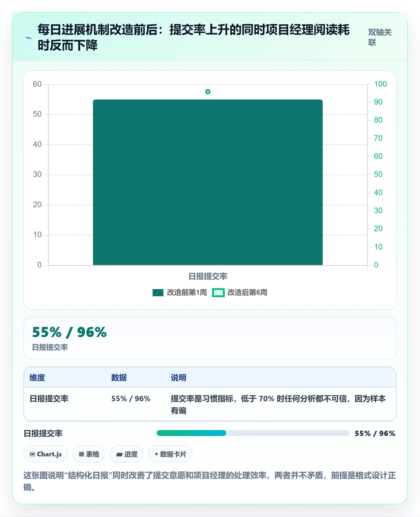
Task: Click the 60 tick on the left axis
Action: click(x=37, y=84)
